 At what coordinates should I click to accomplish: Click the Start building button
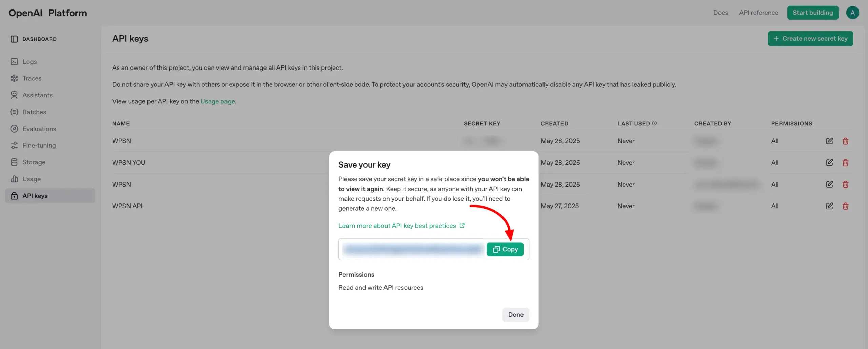click(x=812, y=13)
